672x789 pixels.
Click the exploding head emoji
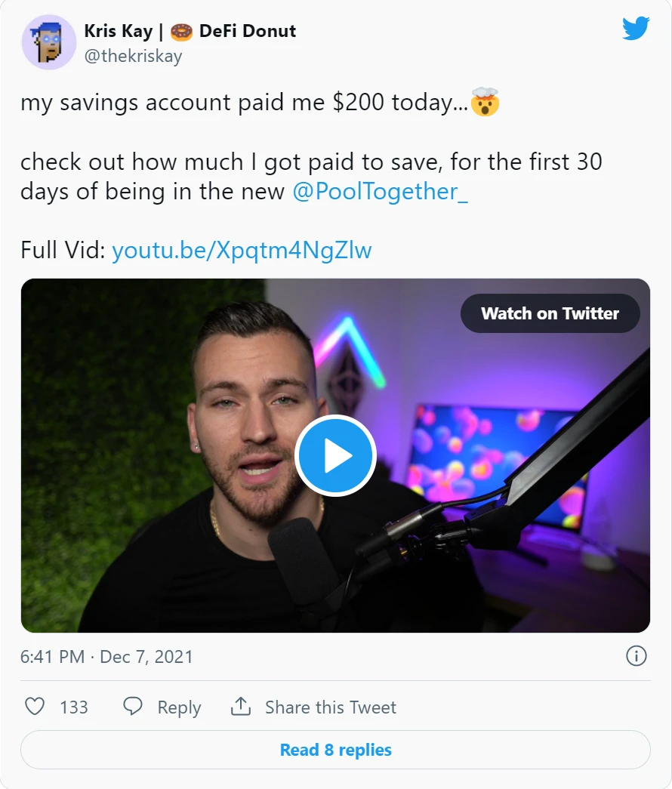485,102
